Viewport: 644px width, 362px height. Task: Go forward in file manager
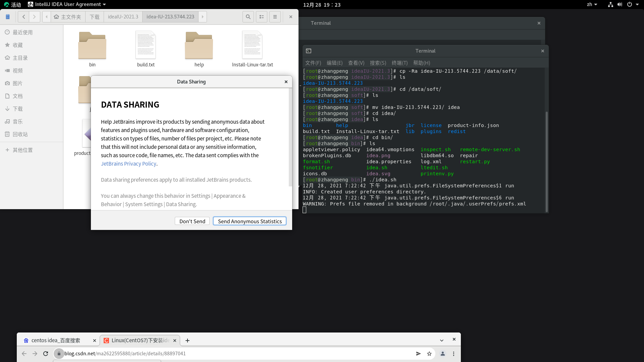(x=34, y=17)
